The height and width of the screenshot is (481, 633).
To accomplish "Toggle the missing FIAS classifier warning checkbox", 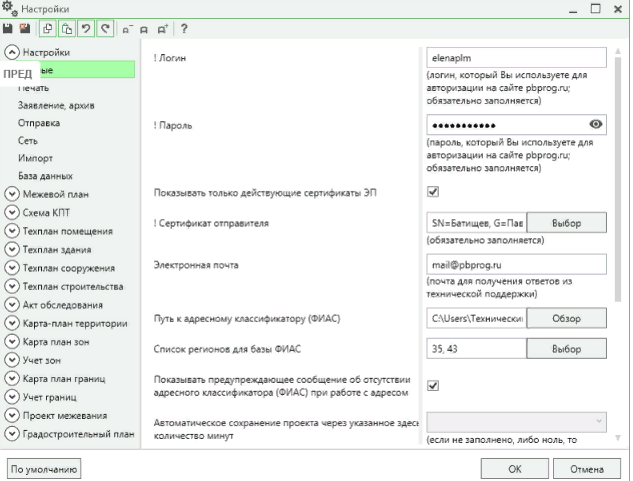I will (x=433, y=385).
